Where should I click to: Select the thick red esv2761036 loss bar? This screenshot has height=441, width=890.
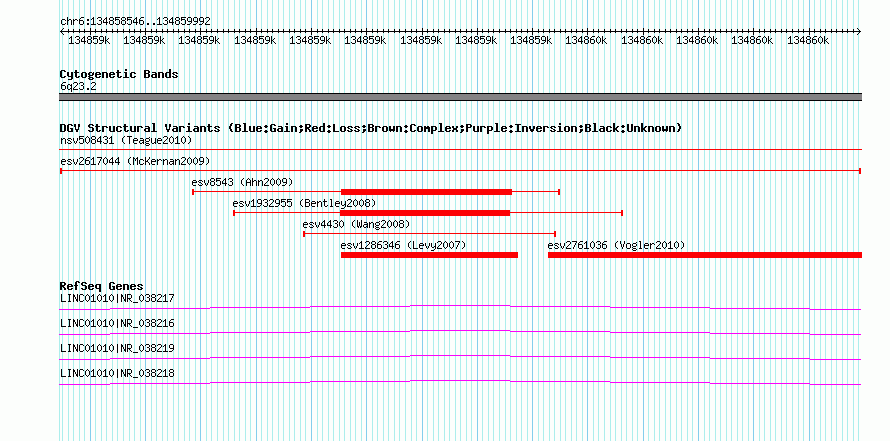click(x=705, y=255)
